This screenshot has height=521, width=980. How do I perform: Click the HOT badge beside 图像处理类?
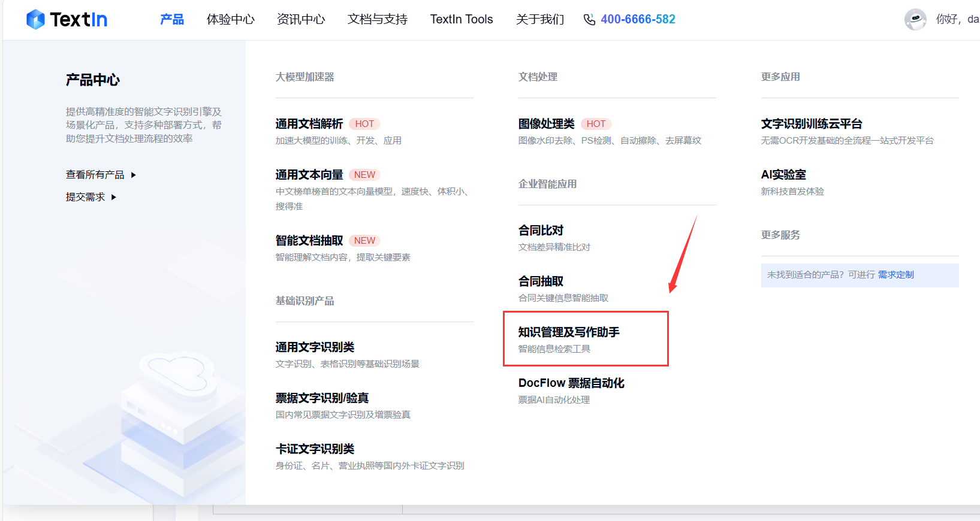click(596, 124)
